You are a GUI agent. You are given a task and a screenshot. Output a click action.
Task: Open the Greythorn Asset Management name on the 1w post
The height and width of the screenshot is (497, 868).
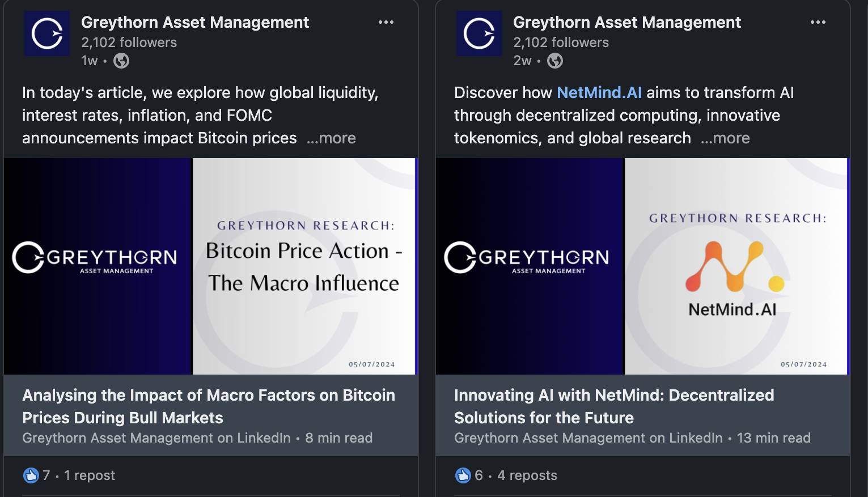(195, 22)
